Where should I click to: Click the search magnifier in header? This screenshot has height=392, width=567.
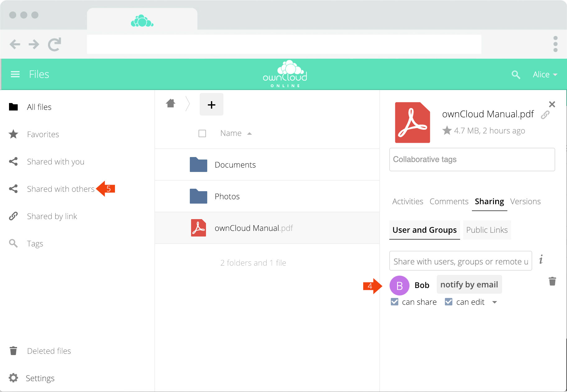pyautogui.click(x=516, y=74)
